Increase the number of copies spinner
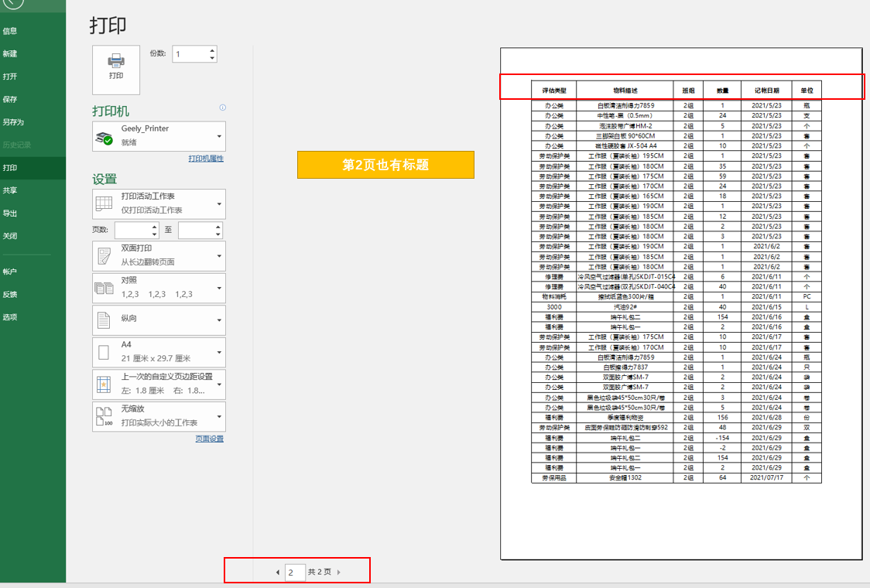 click(x=212, y=50)
